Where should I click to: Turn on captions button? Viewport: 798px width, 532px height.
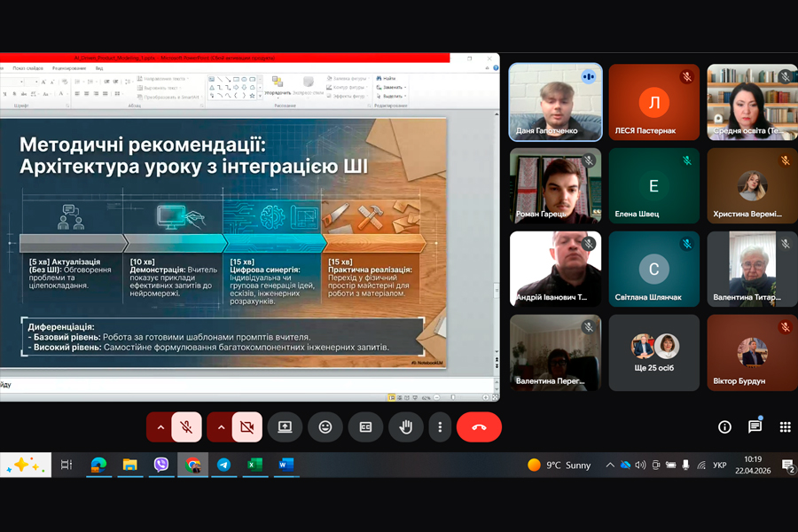point(365,427)
